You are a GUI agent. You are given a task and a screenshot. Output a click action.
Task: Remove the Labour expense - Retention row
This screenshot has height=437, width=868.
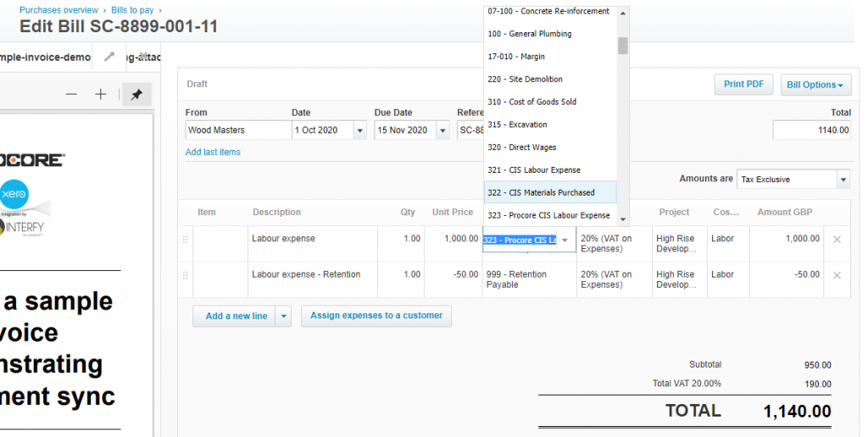[x=837, y=275]
